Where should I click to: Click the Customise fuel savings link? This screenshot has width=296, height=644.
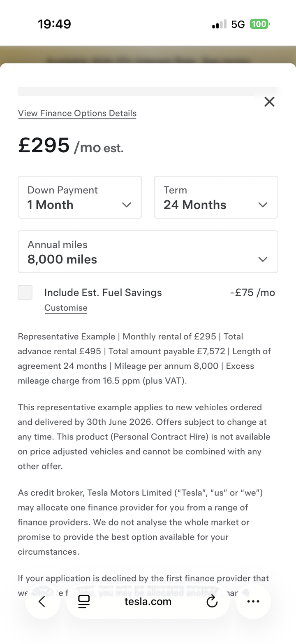click(66, 308)
